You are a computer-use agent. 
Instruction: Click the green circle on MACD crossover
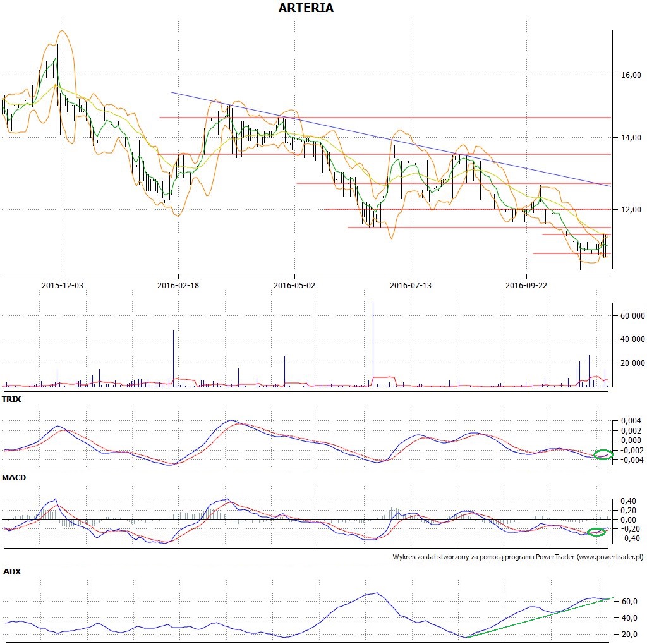click(596, 532)
